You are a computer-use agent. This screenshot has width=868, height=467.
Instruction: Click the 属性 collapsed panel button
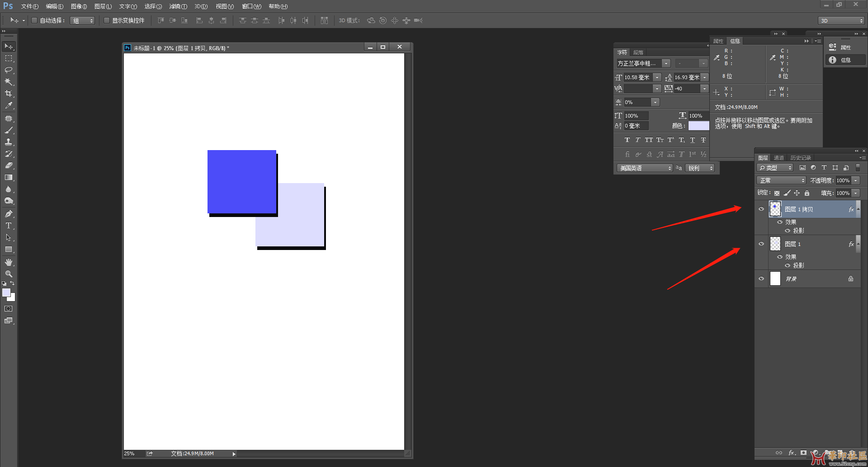[845, 47]
